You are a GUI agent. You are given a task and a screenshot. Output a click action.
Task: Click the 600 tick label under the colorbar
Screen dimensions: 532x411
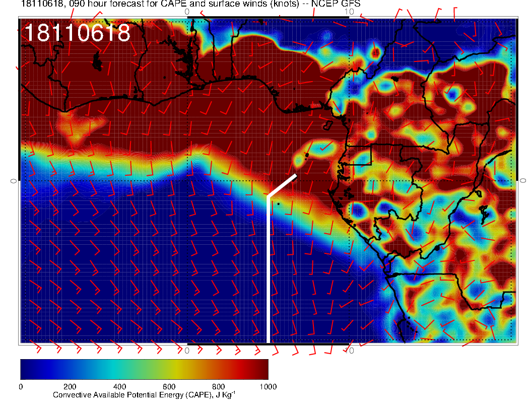pos(169,386)
